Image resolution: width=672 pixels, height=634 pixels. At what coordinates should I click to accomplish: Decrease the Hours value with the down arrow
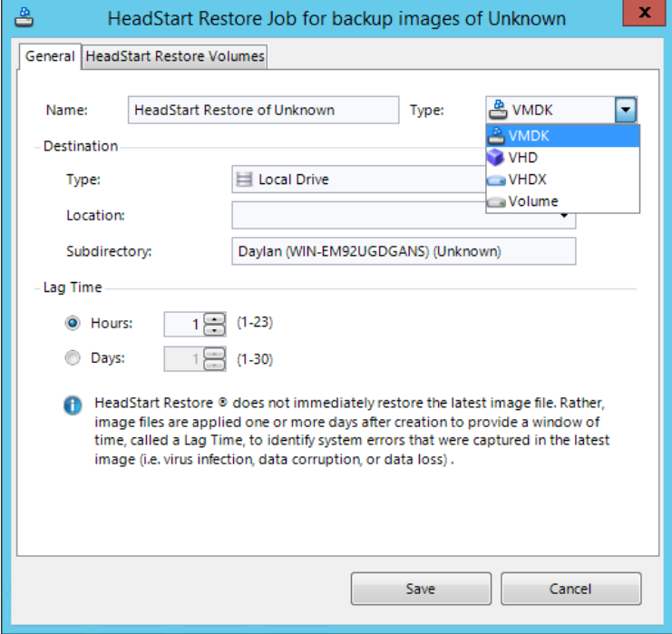(x=214, y=330)
